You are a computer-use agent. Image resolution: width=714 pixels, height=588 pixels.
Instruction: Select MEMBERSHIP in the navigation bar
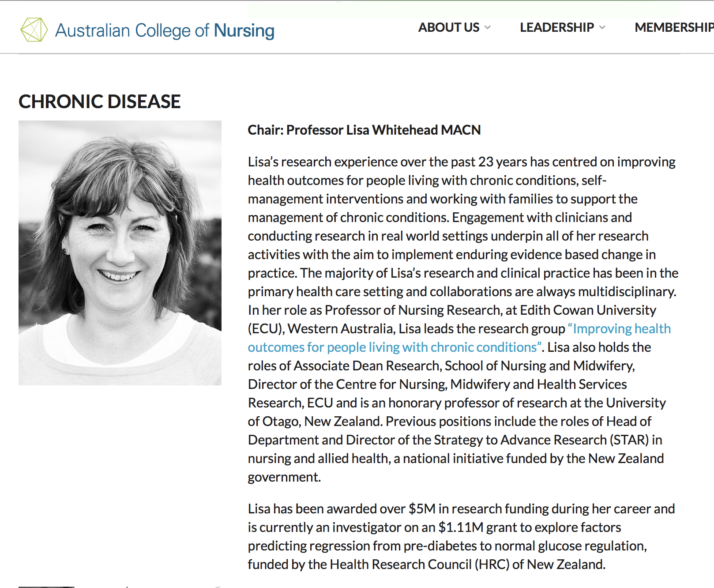tap(673, 27)
